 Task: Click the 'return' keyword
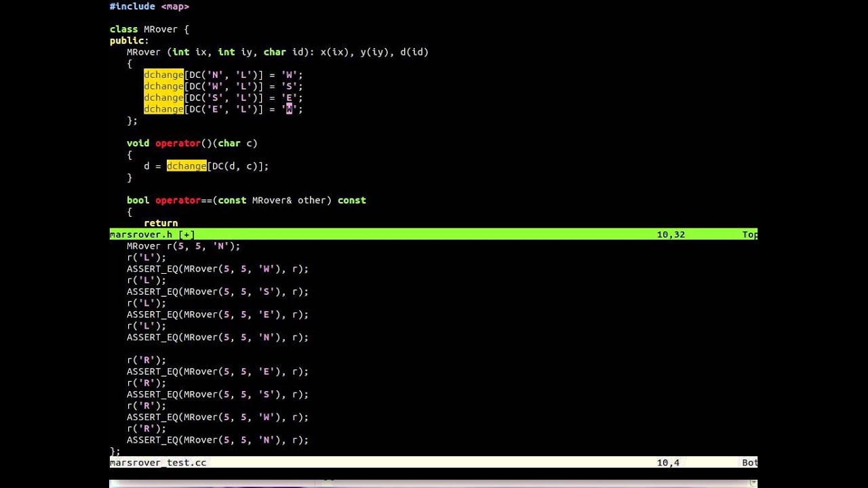click(x=161, y=223)
